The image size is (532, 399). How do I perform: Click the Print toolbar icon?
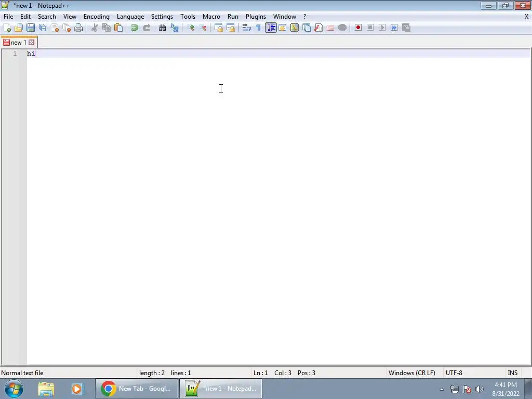click(78, 28)
